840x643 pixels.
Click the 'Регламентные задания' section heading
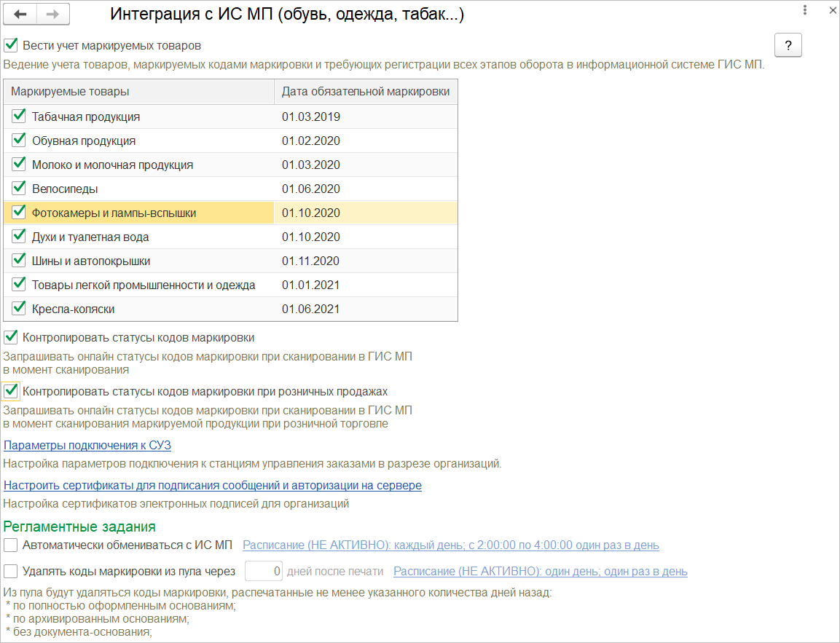pyautogui.click(x=79, y=526)
